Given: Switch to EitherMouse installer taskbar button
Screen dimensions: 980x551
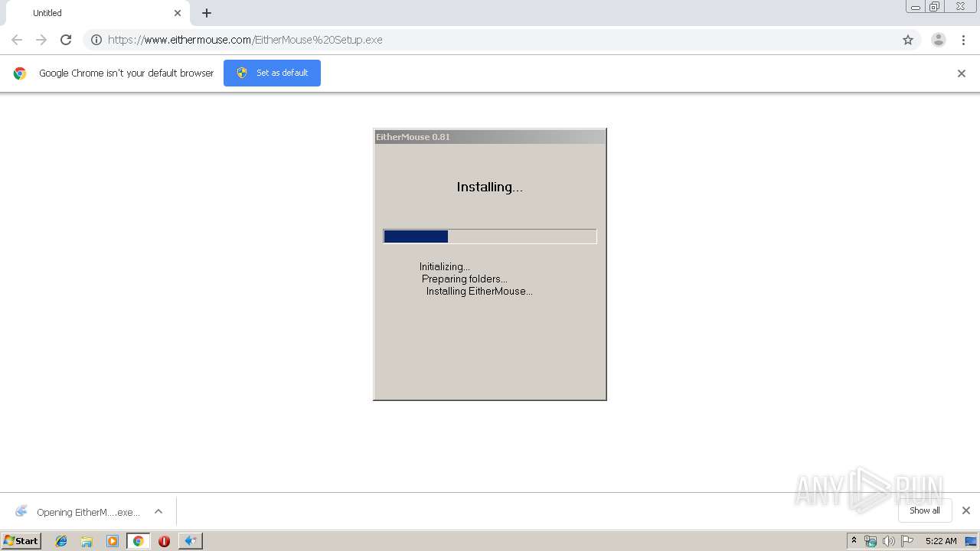Looking at the screenshot, I should pos(191,541).
